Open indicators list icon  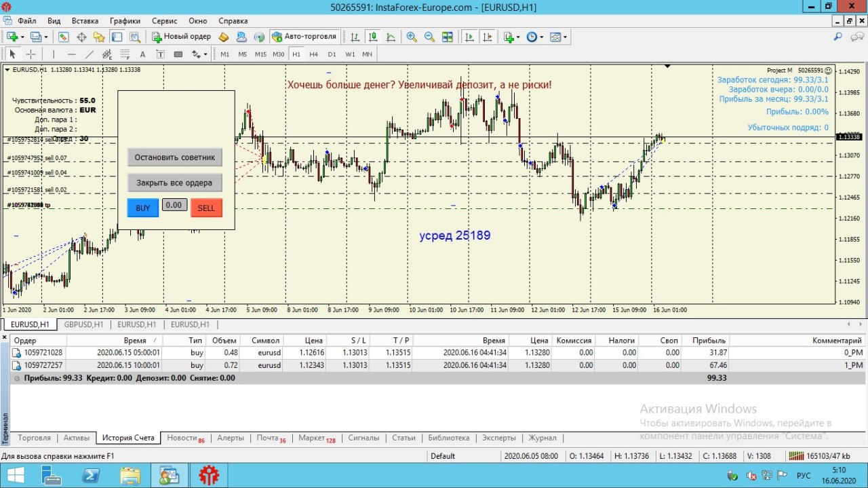(509, 37)
